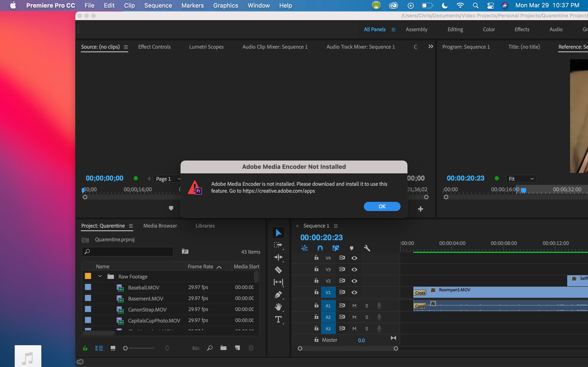
Task: Collapse the Raw Footage bin
Action: tap(100, 276)
